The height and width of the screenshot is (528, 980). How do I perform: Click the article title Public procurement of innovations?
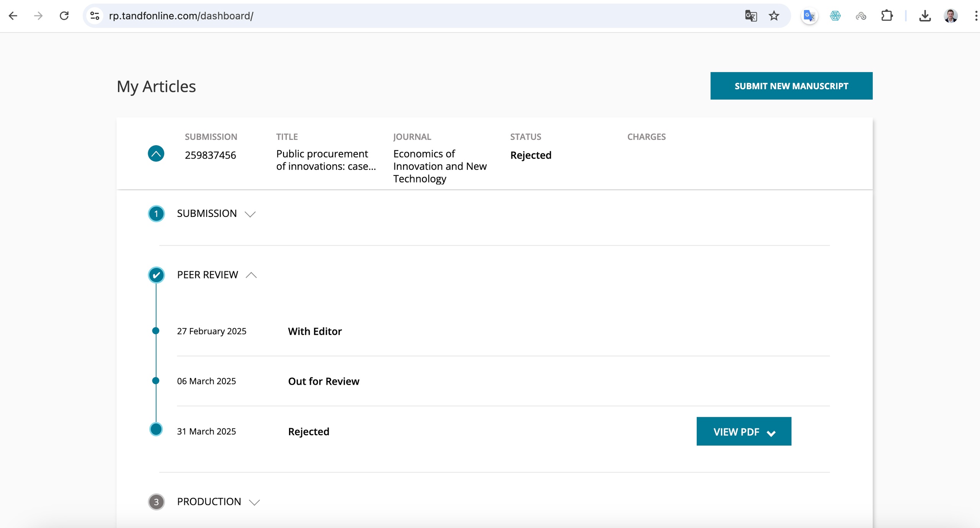point(326,160)
